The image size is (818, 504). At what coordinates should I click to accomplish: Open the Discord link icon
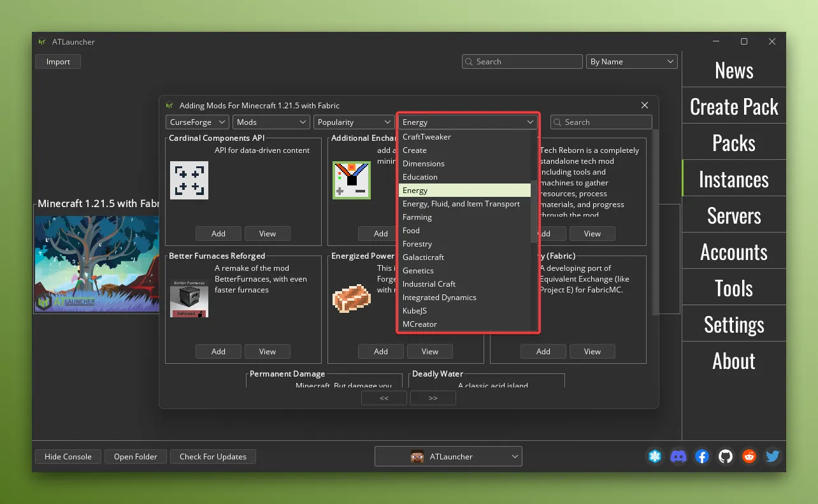(x=678, y=456)
